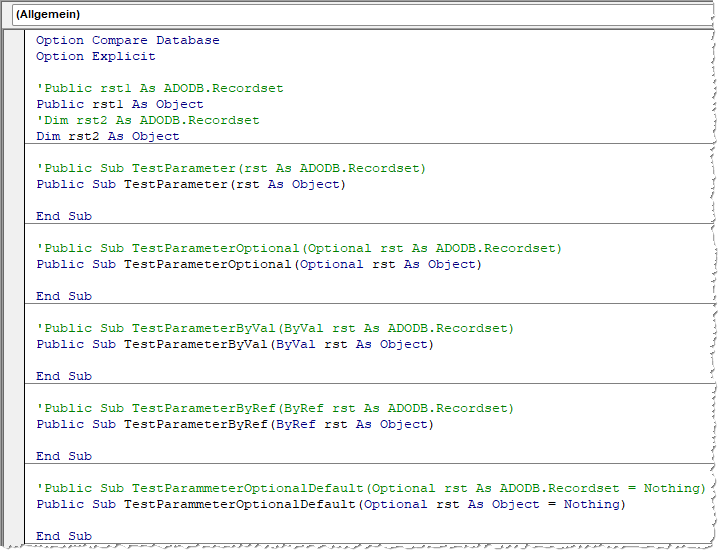Click the commented 'Dim rst2 As ADODB.Recordset line
This screenshot has width=721, height=555.
point(147,120)
